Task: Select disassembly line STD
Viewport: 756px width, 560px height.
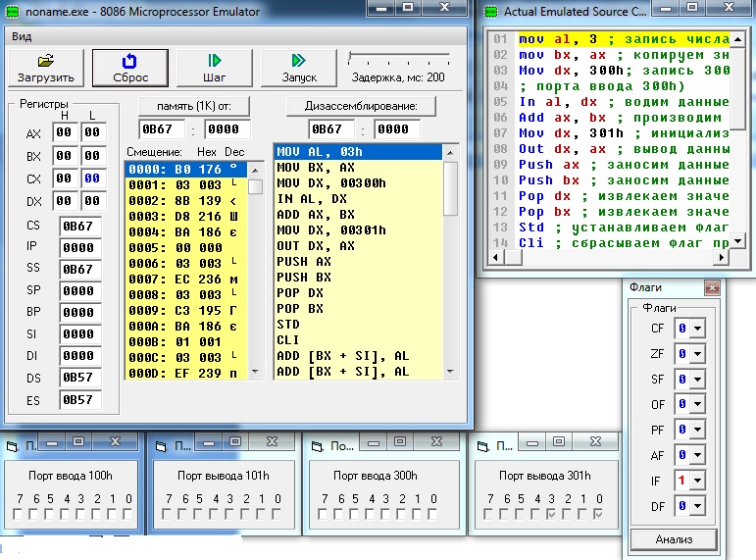Action: pos(358,325)
